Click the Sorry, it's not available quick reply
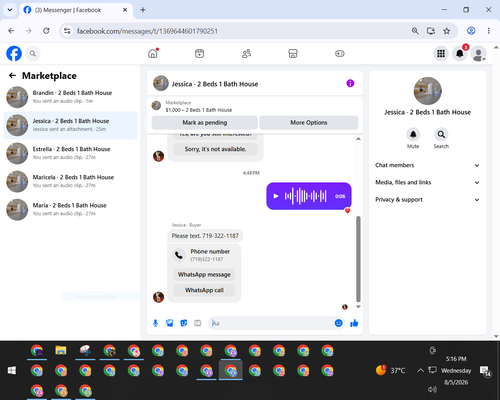500x400 pixels. (215, 149)
